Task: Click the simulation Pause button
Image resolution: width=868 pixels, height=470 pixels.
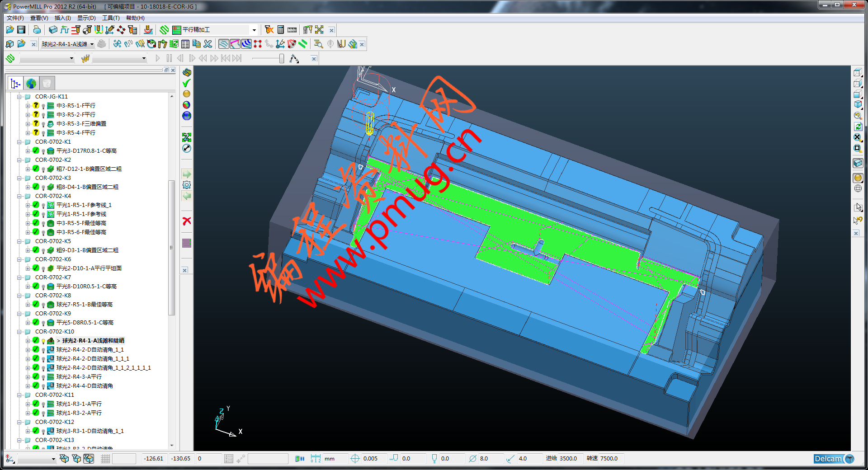Action: 169,58
